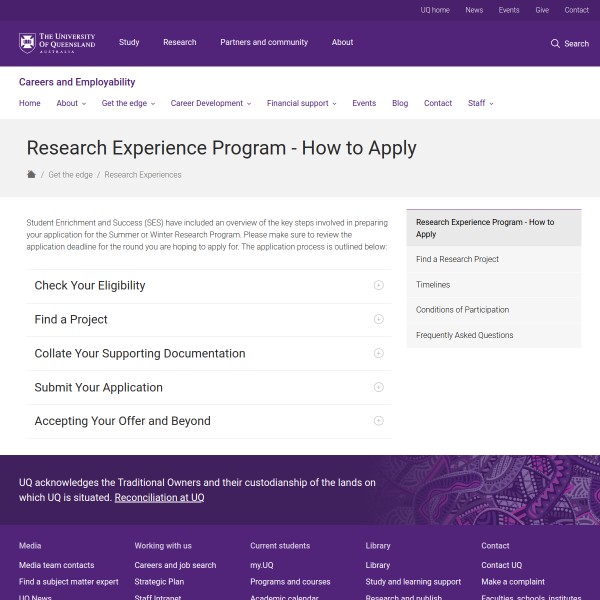Expand the Check Your Eligibility section
The width and height of the screenshot is (600, 600).
(90, 285)
